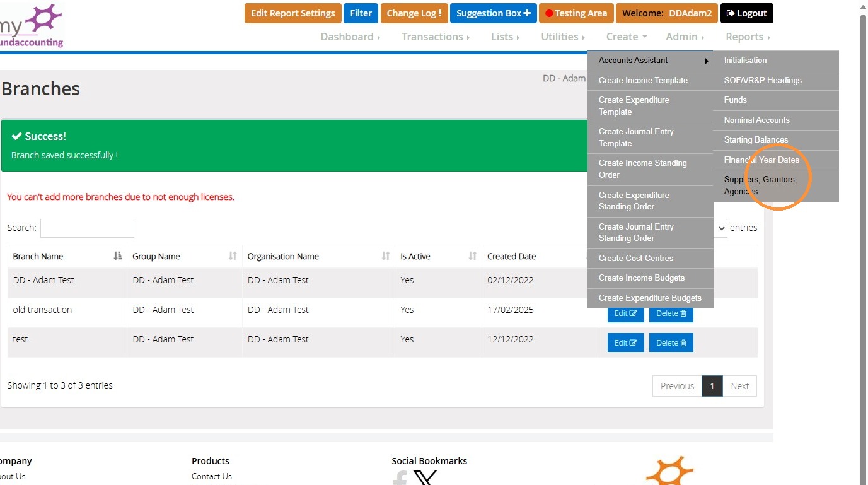Click the Welcome: DDAdam2 user button
The height and width of the screenshot is (485, 868).
coord(667,13)
